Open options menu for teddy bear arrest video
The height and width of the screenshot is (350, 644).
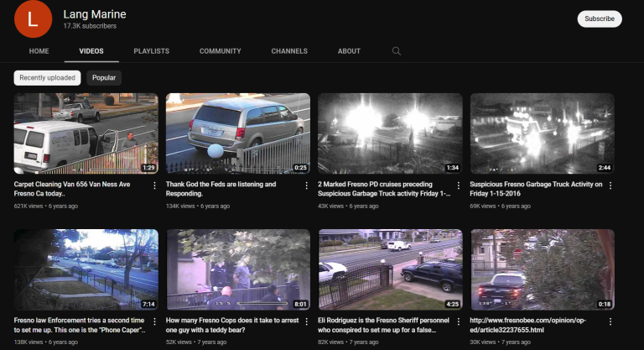[x=306, y=321]
